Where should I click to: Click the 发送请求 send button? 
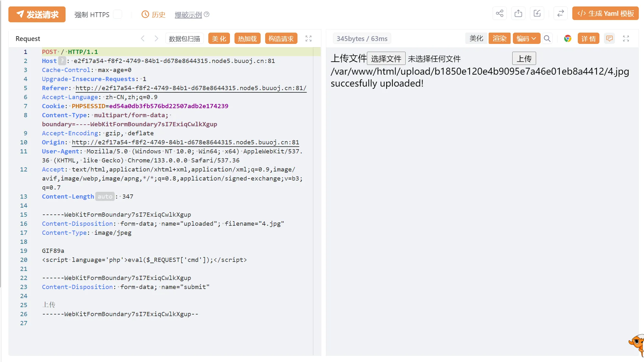pos(37,15)
